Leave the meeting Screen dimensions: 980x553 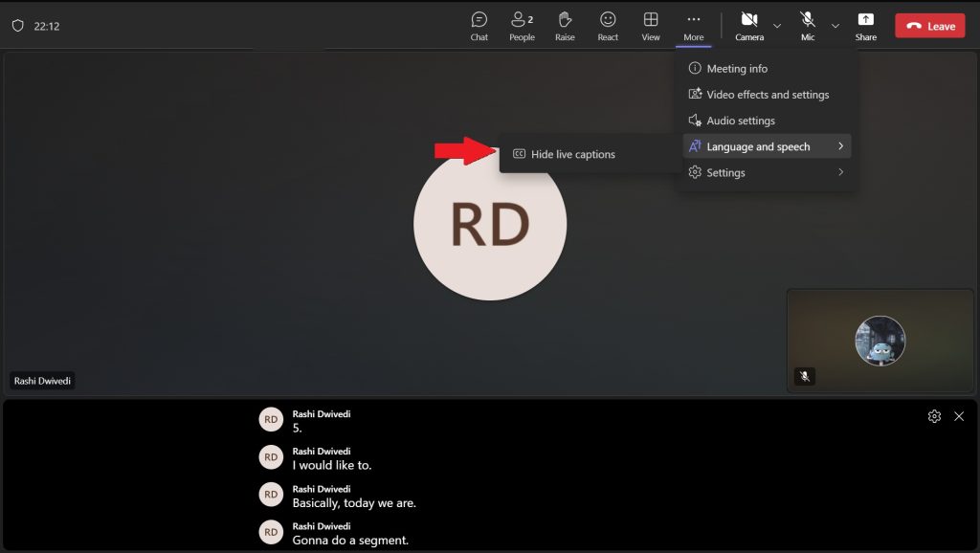[930, 26]
